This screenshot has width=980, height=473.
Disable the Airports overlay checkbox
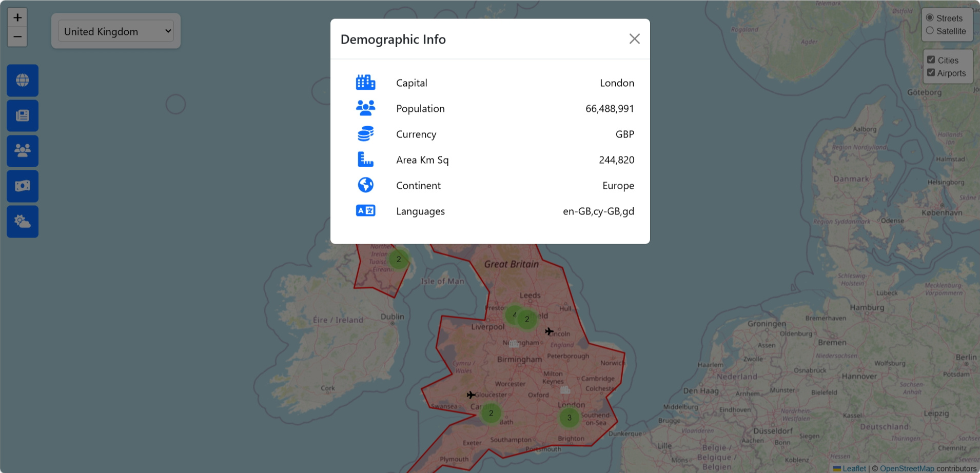click(932, 72)
